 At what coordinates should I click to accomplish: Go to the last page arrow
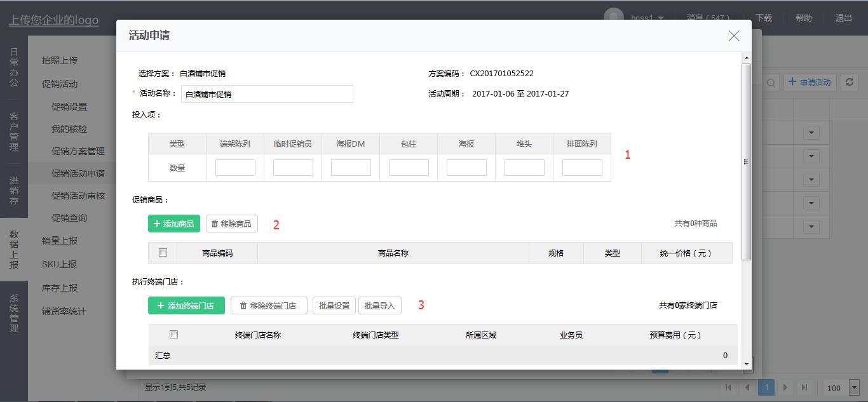point(804,387)
